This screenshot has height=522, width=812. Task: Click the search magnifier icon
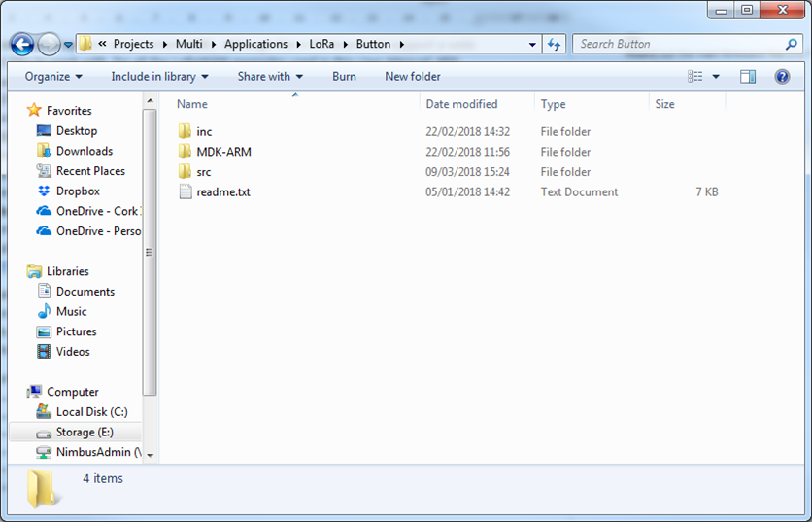(791, 45)
